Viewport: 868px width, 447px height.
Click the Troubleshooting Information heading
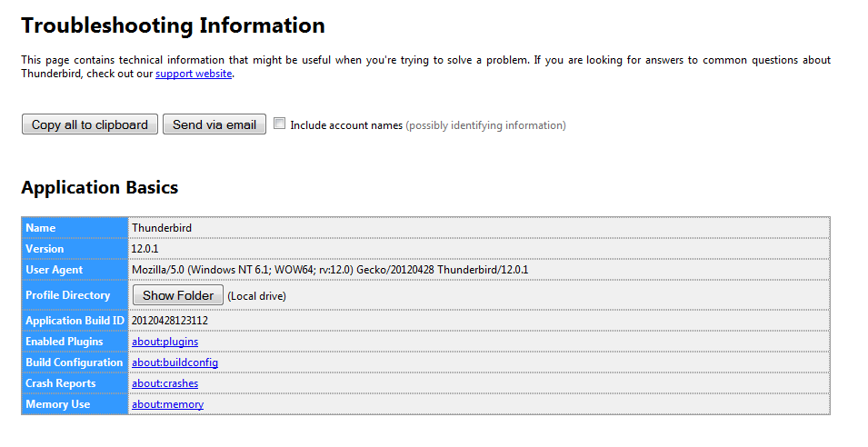173,25
